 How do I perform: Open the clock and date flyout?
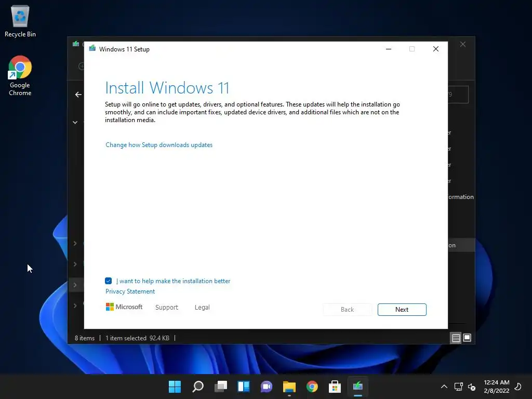[496, 387]
